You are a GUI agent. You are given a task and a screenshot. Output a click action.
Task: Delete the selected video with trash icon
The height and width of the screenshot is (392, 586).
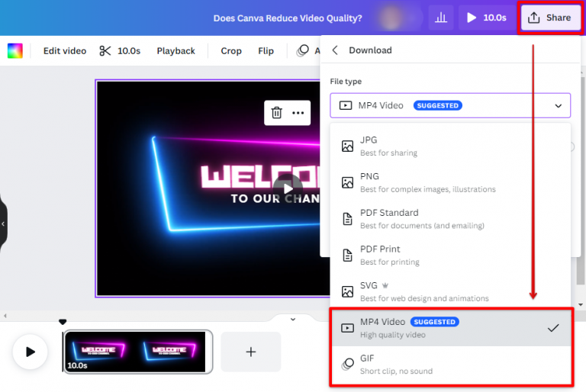(x=277, y=113)
